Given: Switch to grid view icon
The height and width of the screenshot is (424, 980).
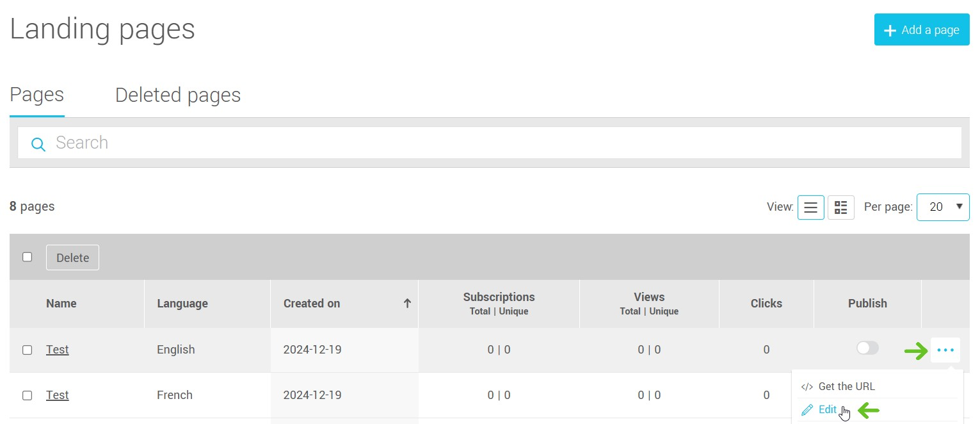Looking at the screenshot, I should click(x=840, y=208).
